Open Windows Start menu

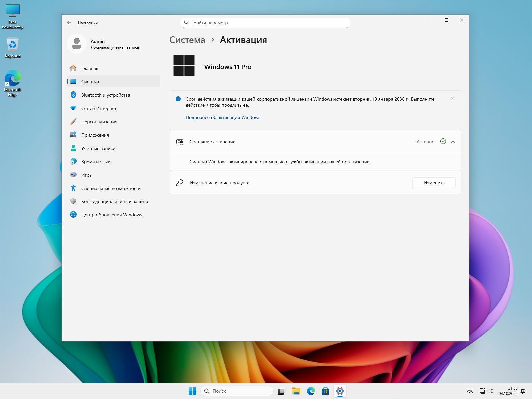(x=192, y=391)
